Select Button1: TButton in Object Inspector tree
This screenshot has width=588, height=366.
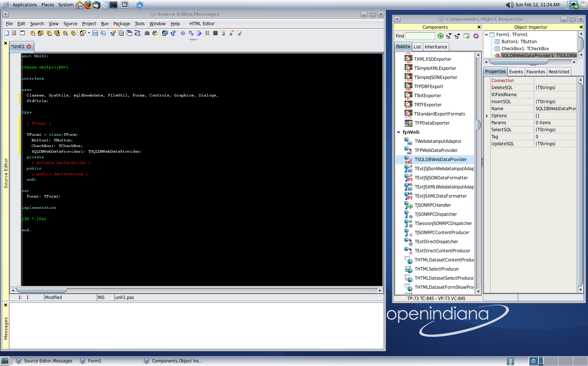pyautogui.click(x=519, y=42)
